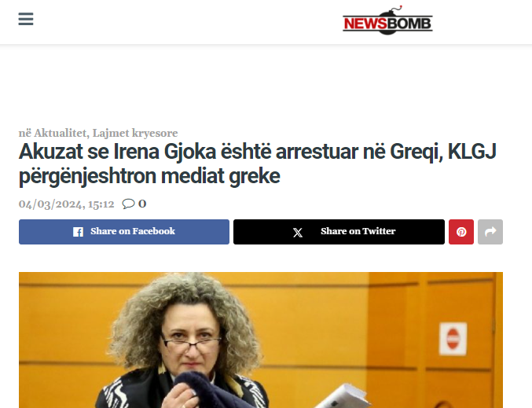
Task: Click the red sign in photo background
Action: point(453,339)
